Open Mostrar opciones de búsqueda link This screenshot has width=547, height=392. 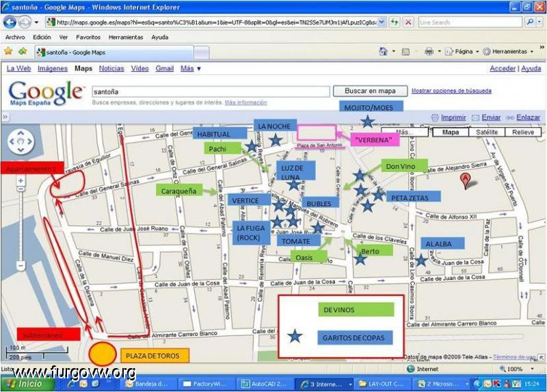click(451, 91)
